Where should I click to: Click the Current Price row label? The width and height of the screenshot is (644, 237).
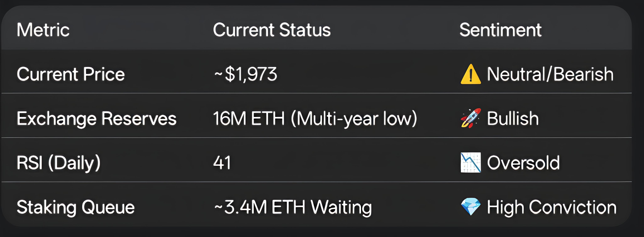[71, 74]
